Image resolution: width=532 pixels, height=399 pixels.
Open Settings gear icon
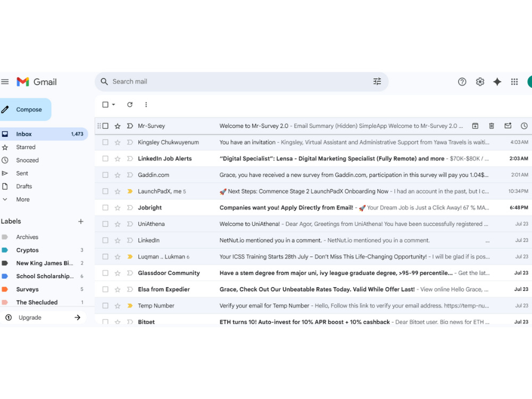point(480,82)
